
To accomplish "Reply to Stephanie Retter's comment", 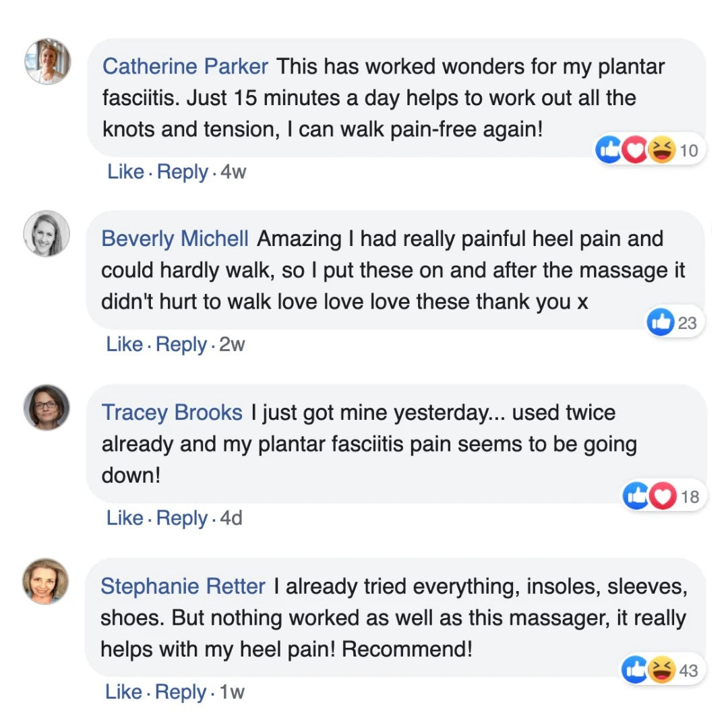I will 180,692.
